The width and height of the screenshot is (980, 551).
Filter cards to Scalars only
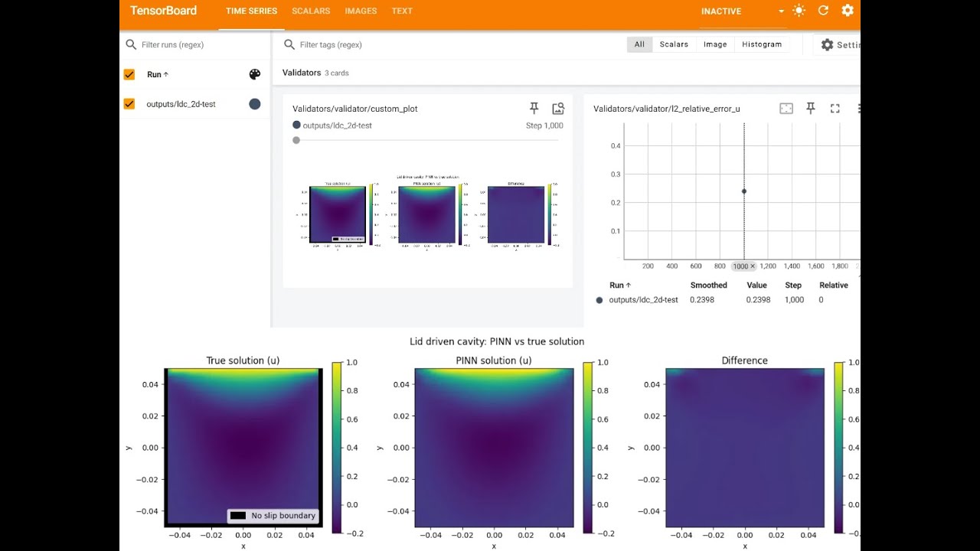click(674, 44)
